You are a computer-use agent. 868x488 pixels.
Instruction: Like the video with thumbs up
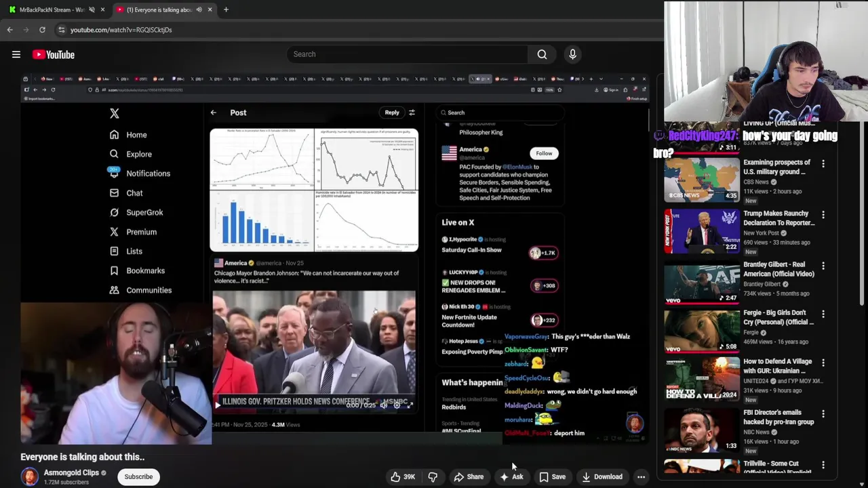(x=402, y=477)
